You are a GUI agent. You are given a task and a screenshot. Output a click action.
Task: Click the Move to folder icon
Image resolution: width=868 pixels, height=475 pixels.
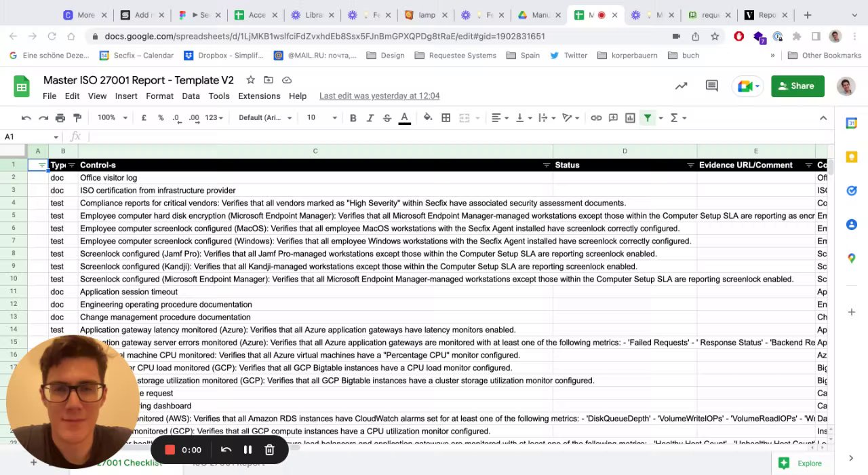pos(269,80)
